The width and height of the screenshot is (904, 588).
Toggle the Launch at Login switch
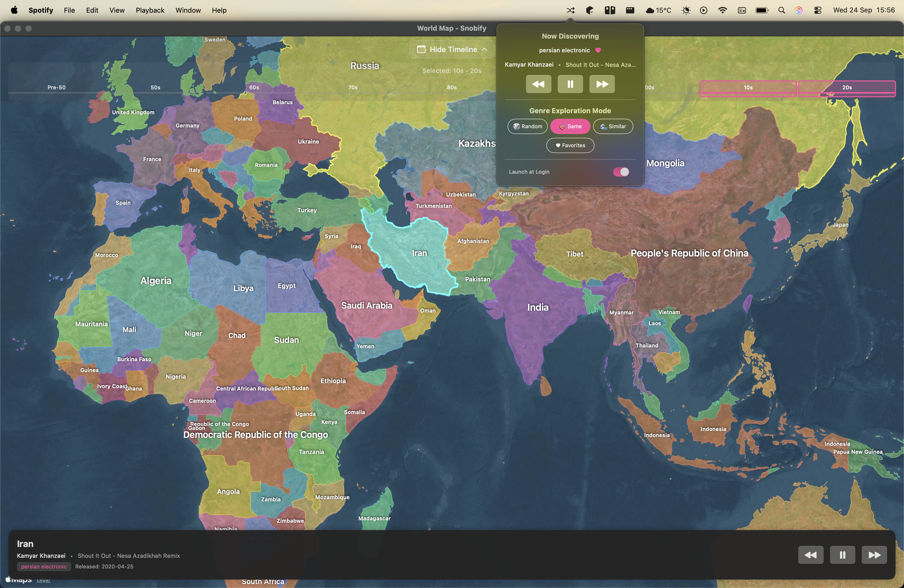point(621,172)
